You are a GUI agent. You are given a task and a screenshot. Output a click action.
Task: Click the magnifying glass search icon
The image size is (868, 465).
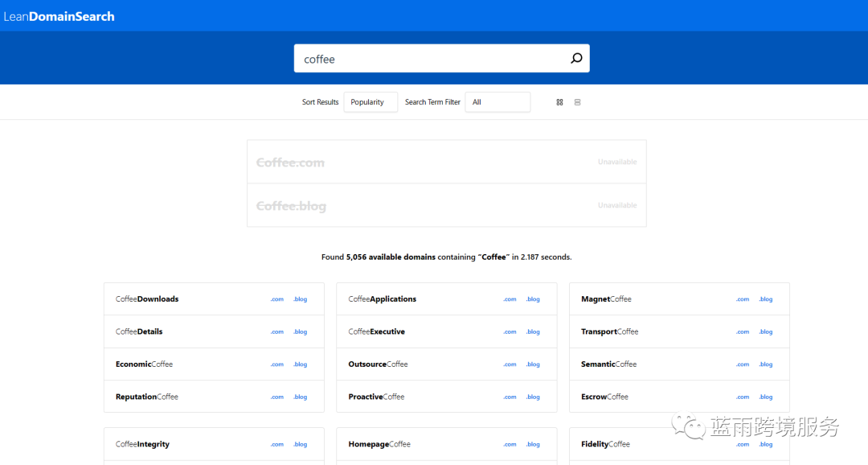point(576,59)
